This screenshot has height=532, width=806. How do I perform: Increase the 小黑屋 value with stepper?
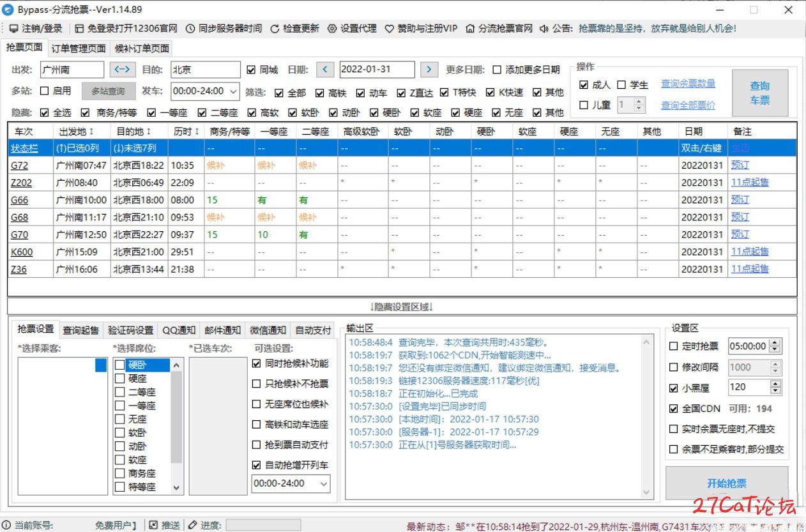tap(775, 384)
